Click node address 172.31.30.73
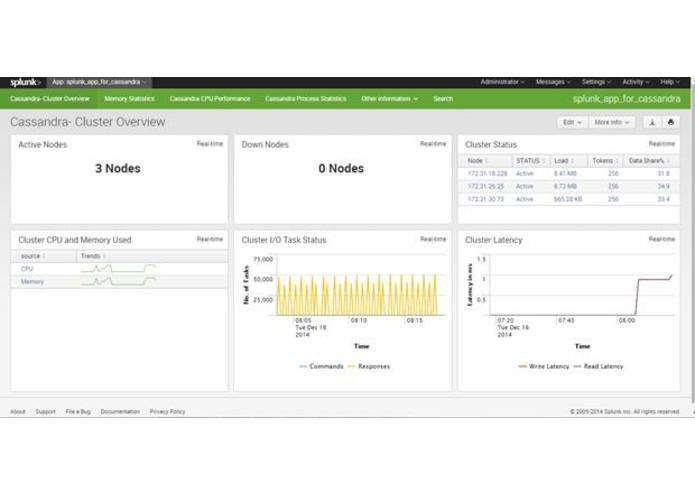Image resolution: width=695 pixels, height=494 pixels. 486,199
